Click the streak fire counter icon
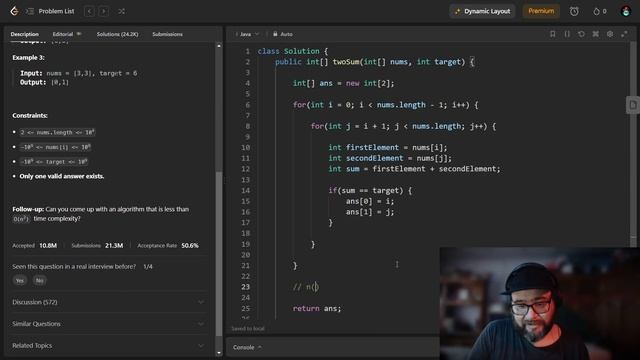The width and height of the screenshot is (640, 360). pyautogui.click(x=599, y=11)
